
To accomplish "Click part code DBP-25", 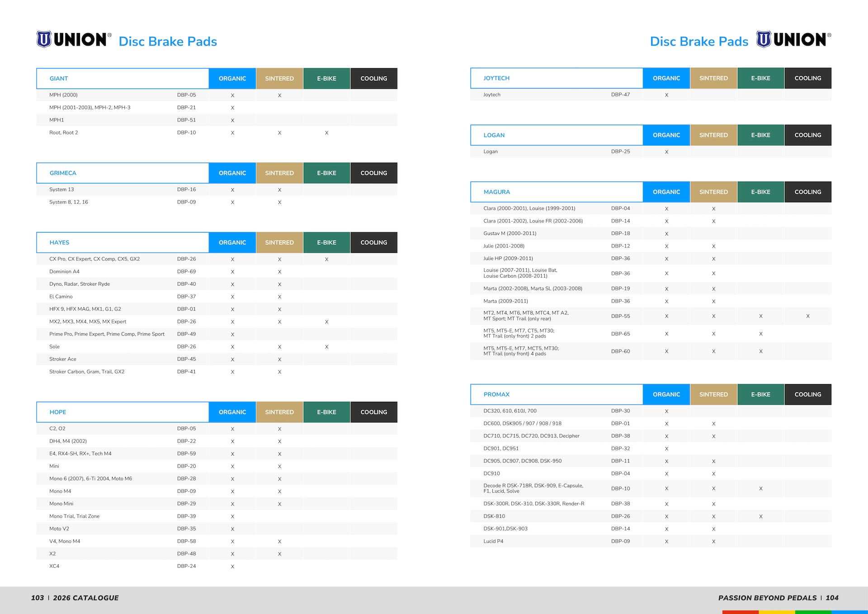I will coord(620,152).
